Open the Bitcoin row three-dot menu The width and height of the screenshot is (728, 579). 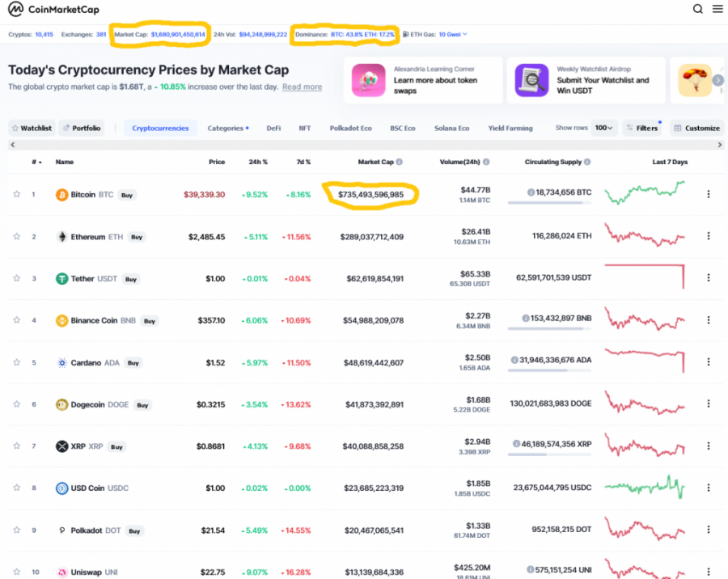(709, 194)
